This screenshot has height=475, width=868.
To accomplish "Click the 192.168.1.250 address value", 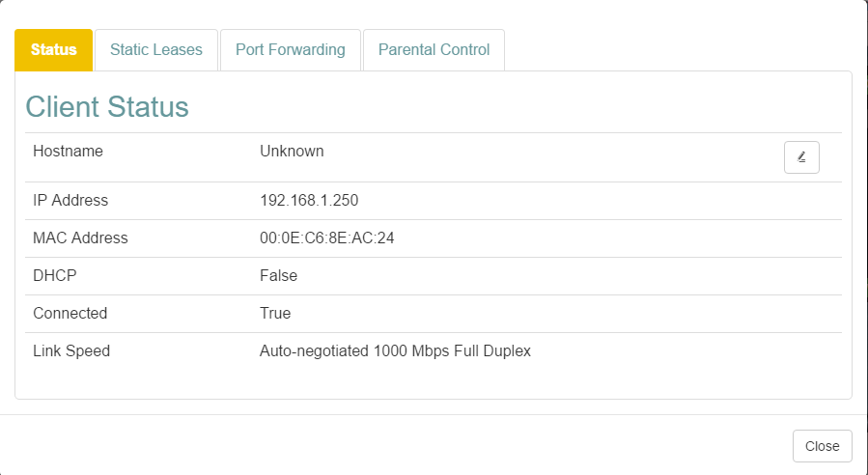I will click(309, 201).
